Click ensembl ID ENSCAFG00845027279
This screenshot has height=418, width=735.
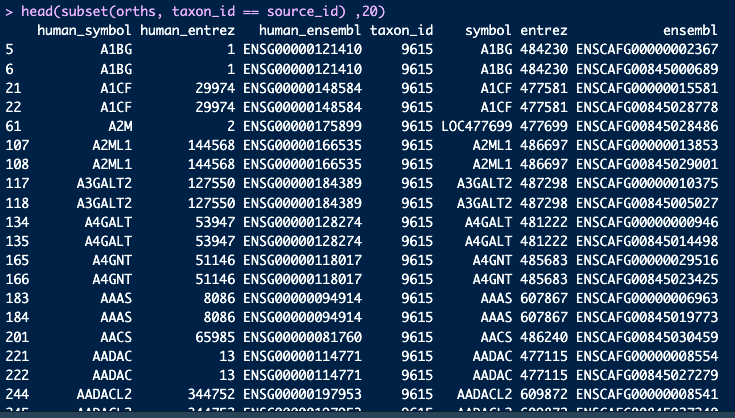647,375
